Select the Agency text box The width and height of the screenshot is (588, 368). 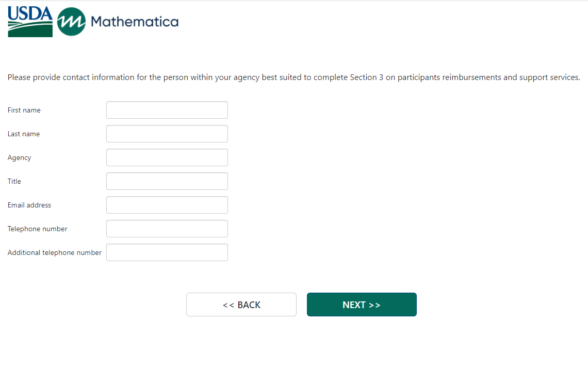(x=167, y=157)
